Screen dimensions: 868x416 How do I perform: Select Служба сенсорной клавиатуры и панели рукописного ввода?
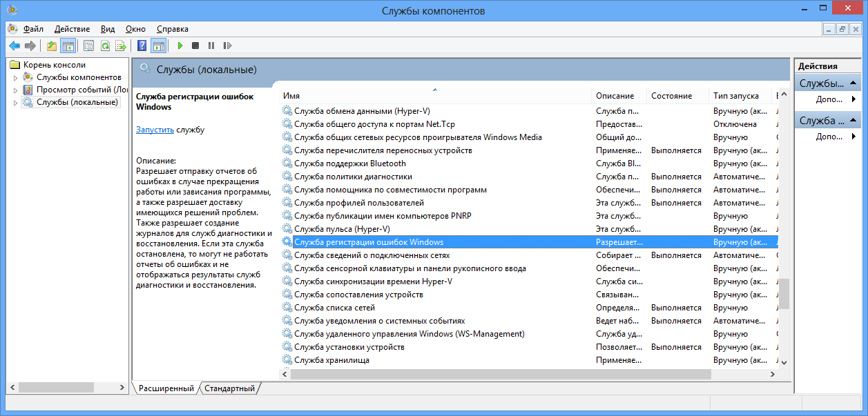[529, 268]
